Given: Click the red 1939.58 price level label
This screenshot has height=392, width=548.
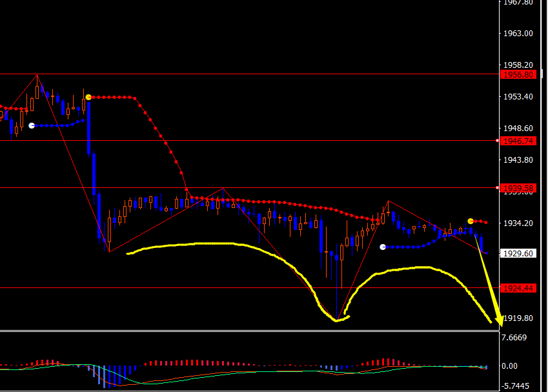Looking at the screenshot, I should coord(518,188).
